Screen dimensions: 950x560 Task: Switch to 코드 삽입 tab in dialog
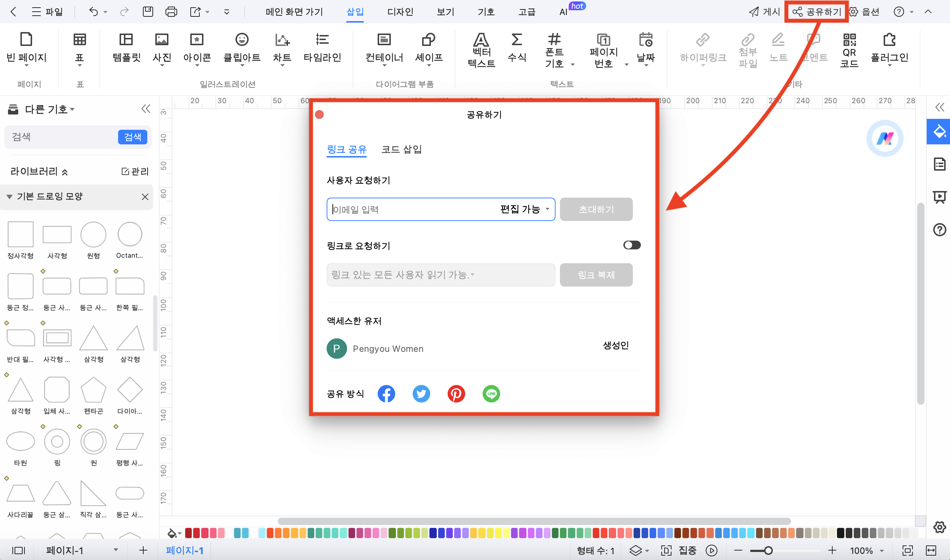(x=401, y=149)
